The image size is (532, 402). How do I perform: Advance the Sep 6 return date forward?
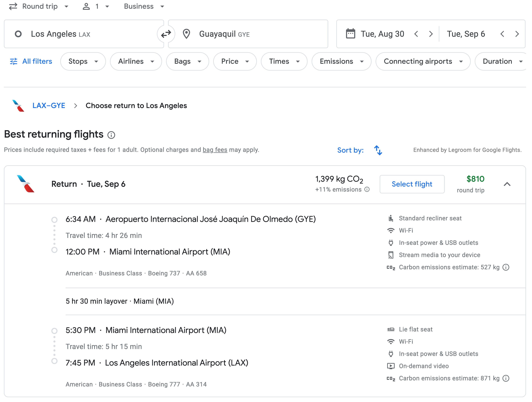(517, 34)
